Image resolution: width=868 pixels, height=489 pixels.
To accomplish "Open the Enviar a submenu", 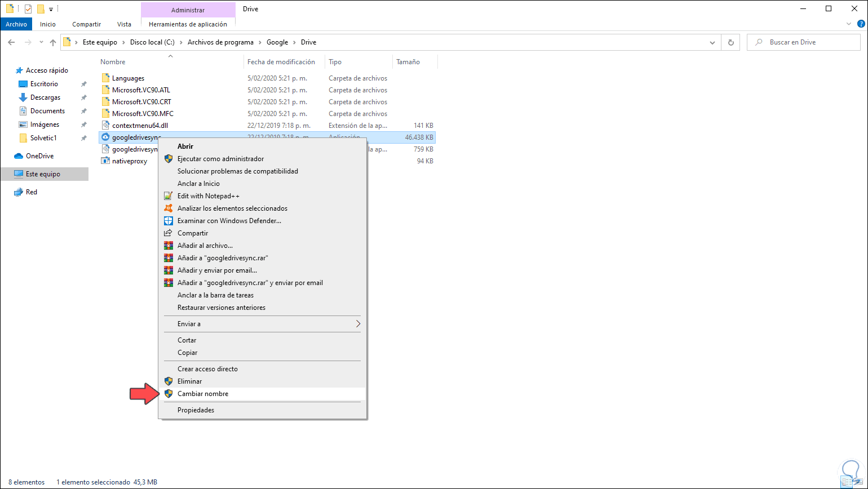I will [263, 324].
